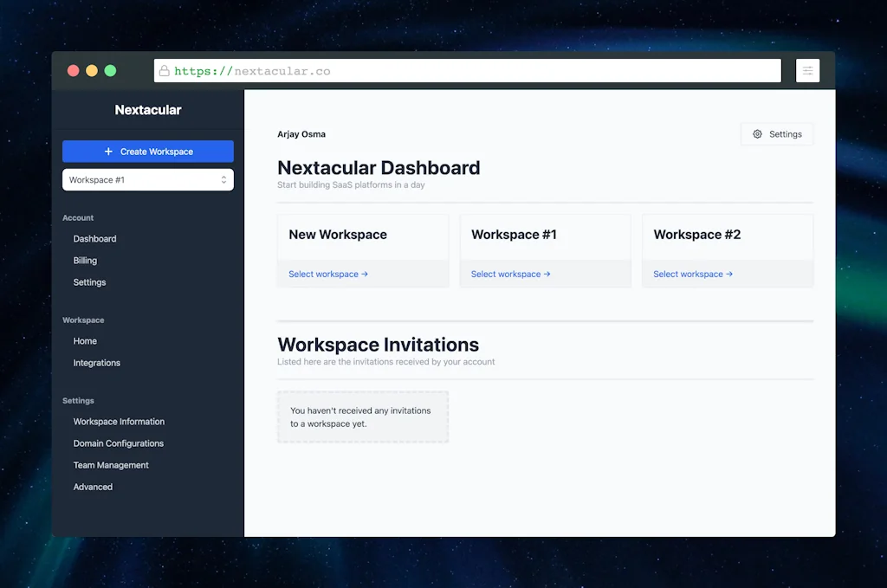This screenshot has width=887, height=588.
Task: Click the padlock icon in the address bar
Action: tap(165, 70)
